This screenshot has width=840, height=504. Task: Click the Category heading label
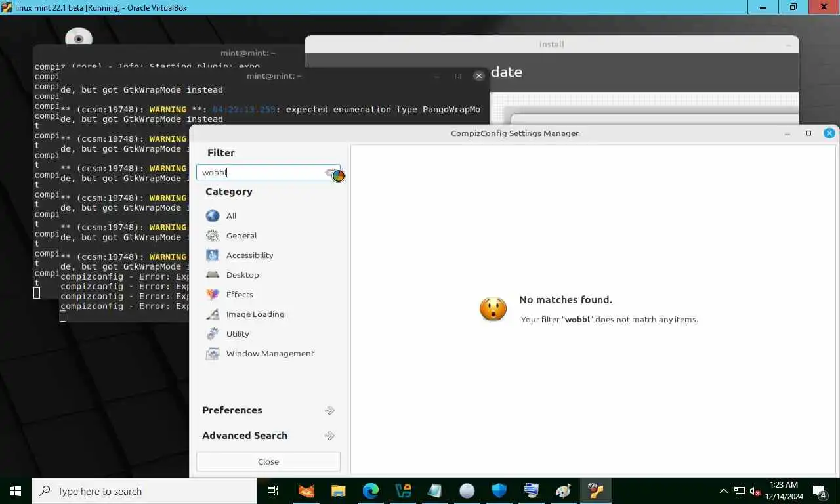point(229,192)
